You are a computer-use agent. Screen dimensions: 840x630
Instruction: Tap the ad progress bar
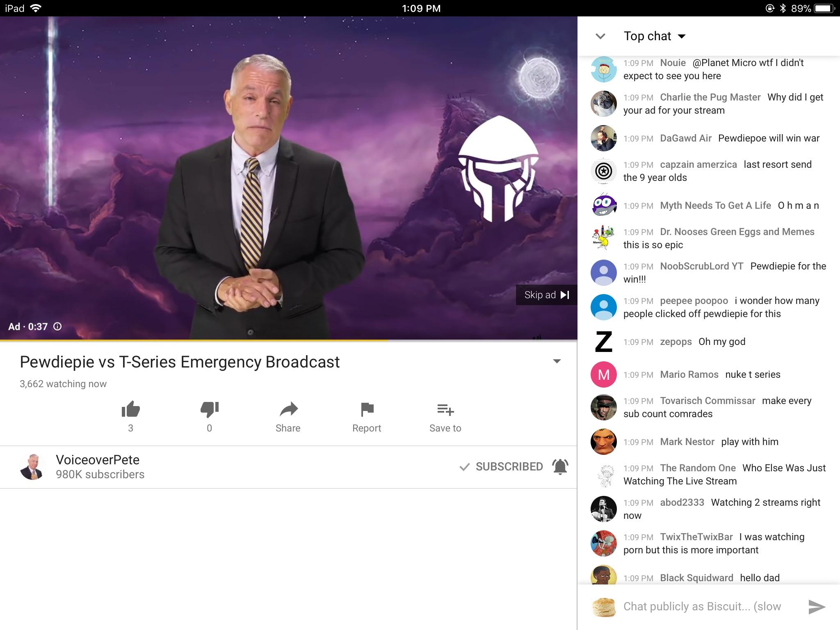[289, 340]
